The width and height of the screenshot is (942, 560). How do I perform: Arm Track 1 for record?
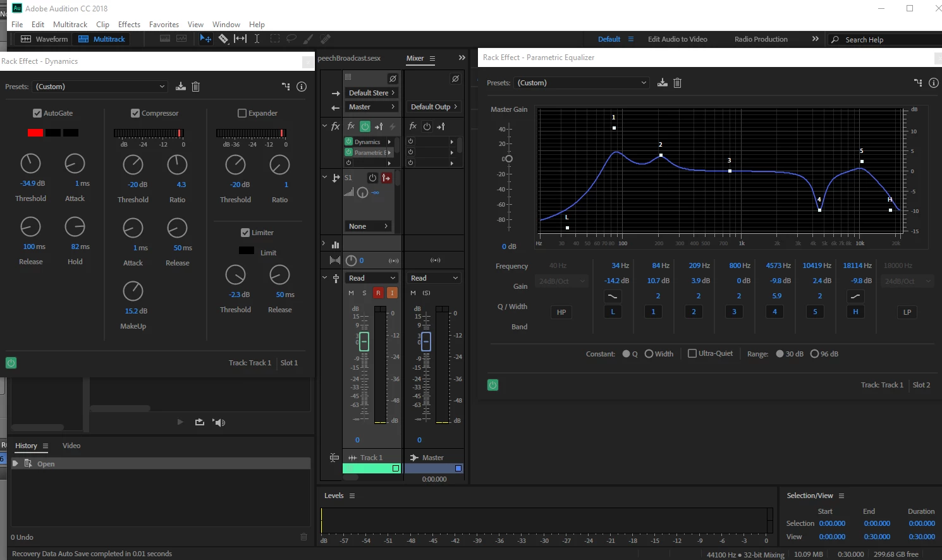(378, 293)
